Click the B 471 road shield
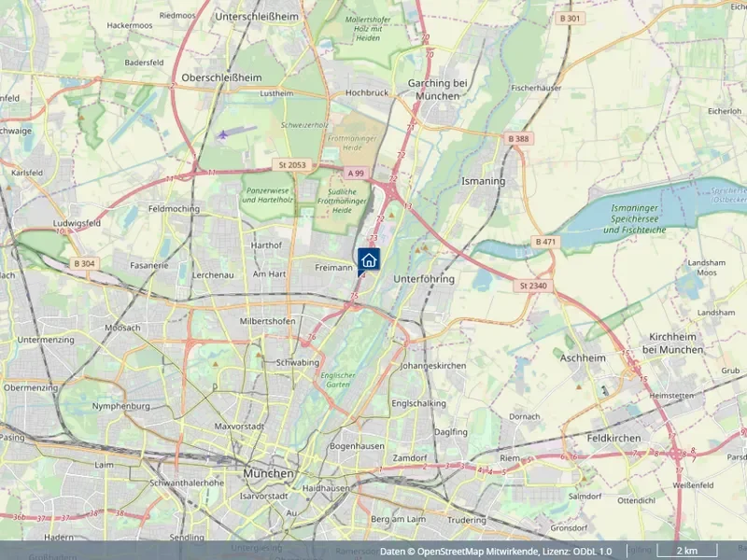Screen dimensions: 747x560 pos(545,242)
